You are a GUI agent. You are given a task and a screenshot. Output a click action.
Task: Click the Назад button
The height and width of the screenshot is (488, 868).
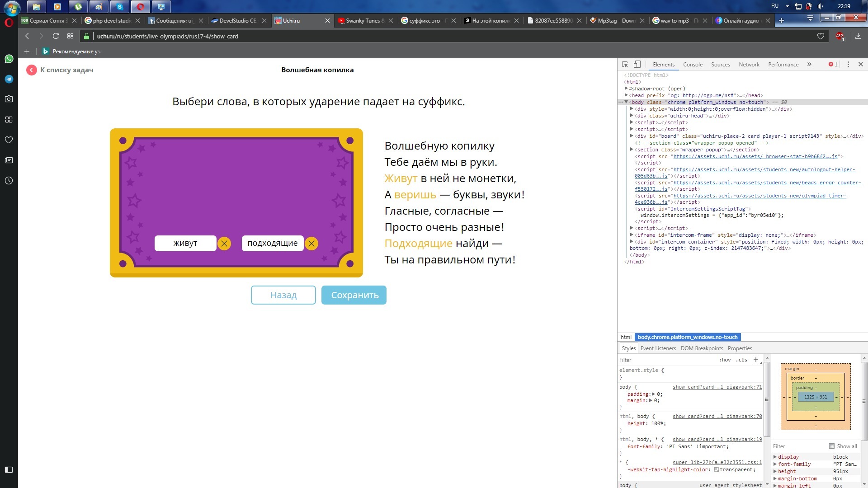pos(283,295)
